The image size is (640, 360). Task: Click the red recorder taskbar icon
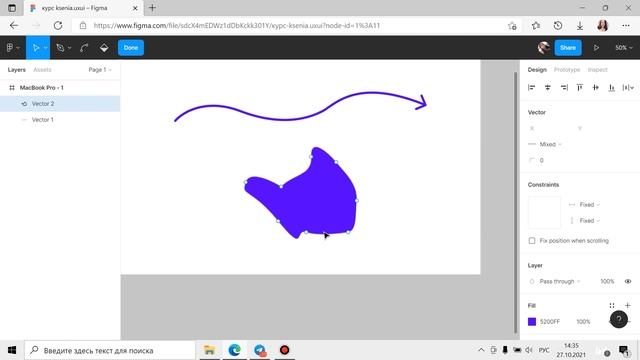tap(284, 350)
